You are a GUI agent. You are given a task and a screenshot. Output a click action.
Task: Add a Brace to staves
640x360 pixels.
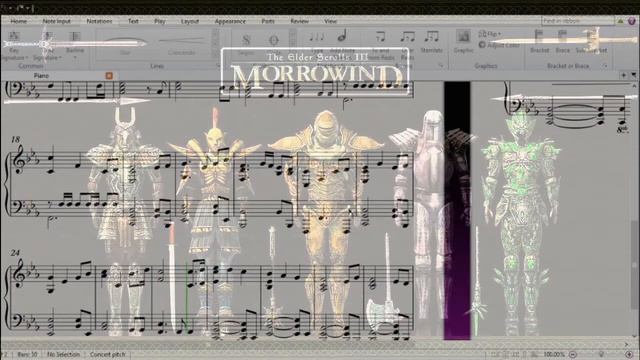[x=562, y=42]
